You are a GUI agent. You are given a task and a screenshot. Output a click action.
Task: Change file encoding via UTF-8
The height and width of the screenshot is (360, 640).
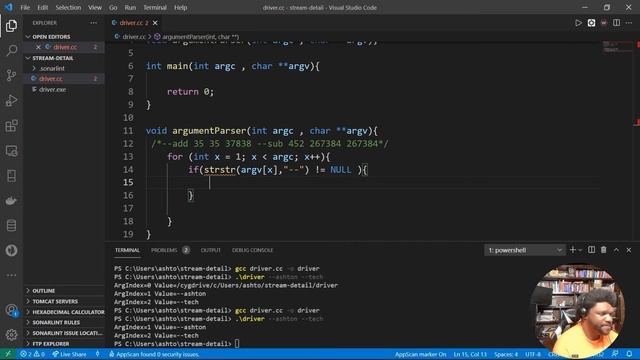point(533,354)
